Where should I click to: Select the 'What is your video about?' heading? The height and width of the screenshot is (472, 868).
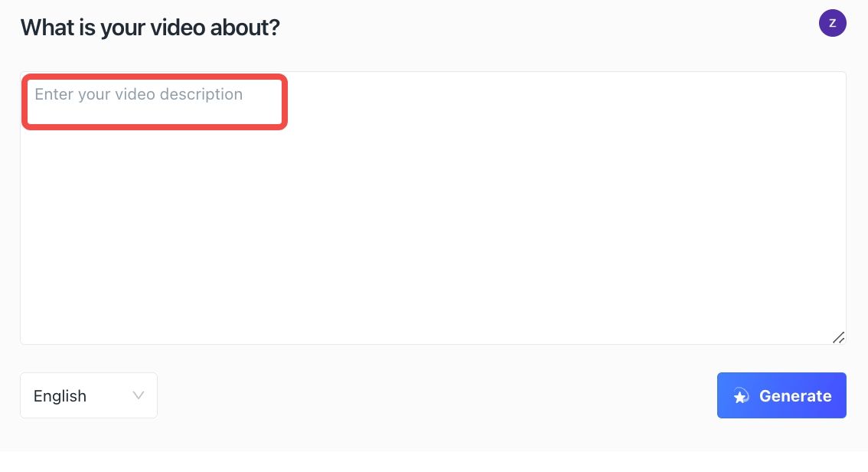pyautogui.click(x=150, y=28)
